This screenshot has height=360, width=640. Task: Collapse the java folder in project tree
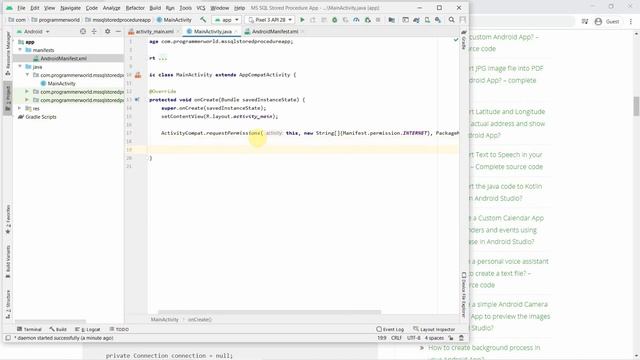pyautogui.click(x=20, y=67)
